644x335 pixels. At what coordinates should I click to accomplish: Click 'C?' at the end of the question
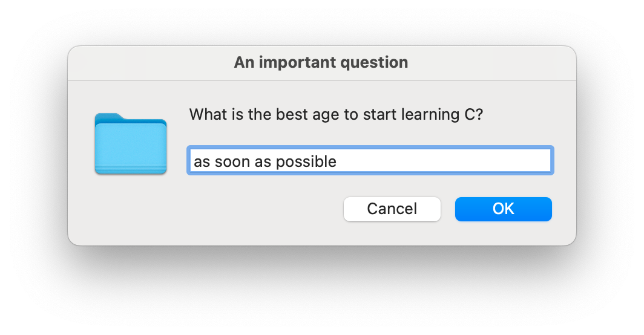(473, 114)
